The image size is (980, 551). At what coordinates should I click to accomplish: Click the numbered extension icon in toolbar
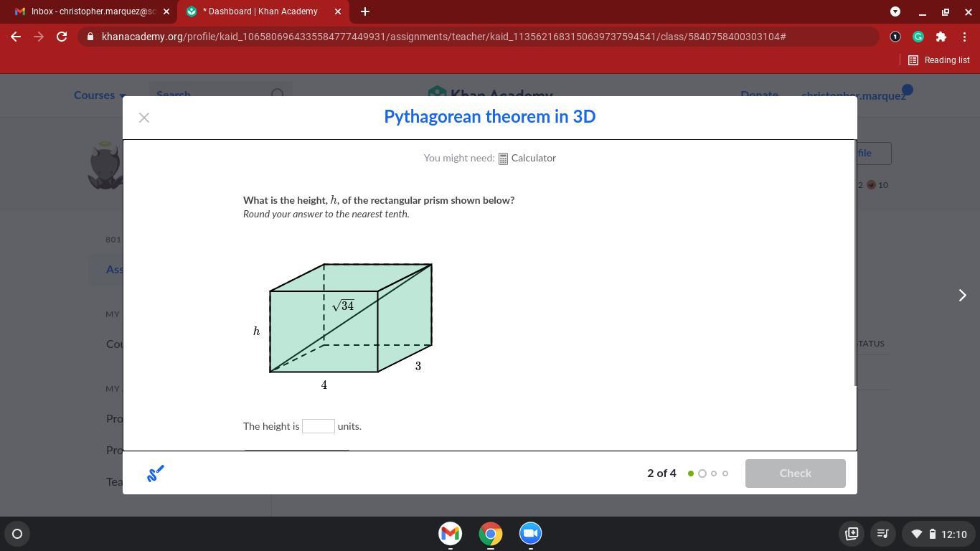click(895, 37)
